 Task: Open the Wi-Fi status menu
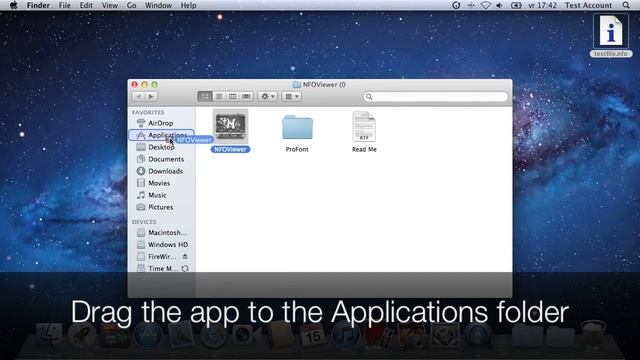486,5
